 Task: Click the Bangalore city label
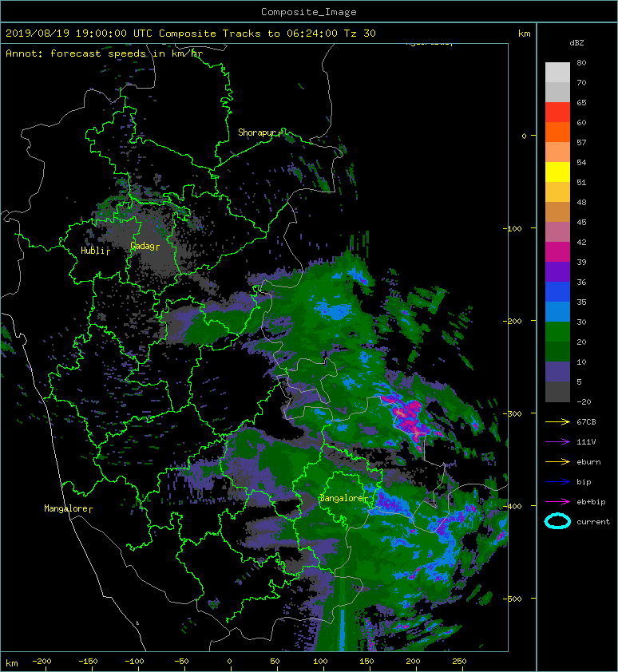pos(343,498)
